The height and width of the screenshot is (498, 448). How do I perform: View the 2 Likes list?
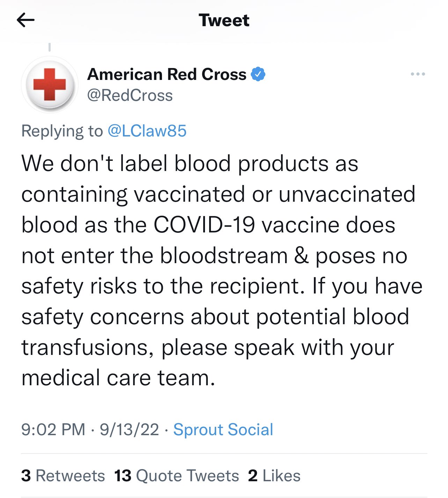click(274, 476)
